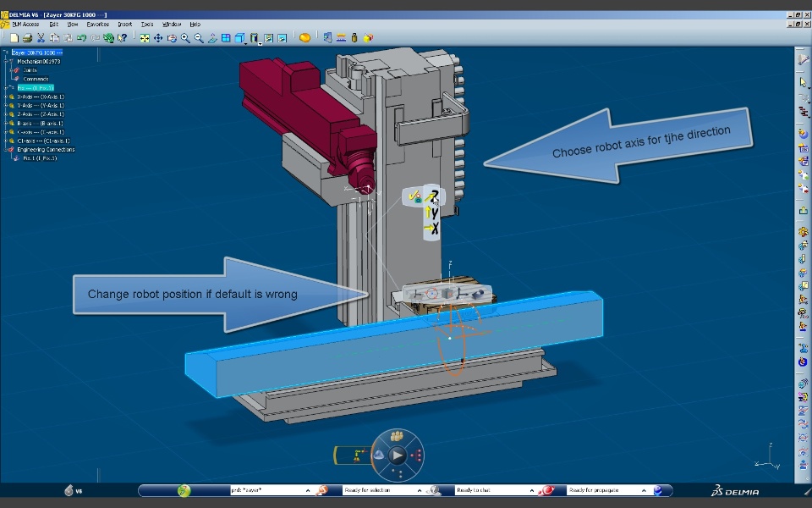This screenshot has height=508, width=812.
Task: Select the Pan tool with four arrows
Action: coord(158,38)
